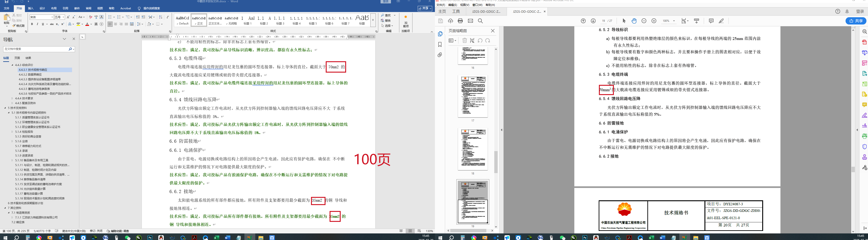Go to previous page in Acrobat
The height and width of the screenshot is (240, 868).
coord(583,21)
